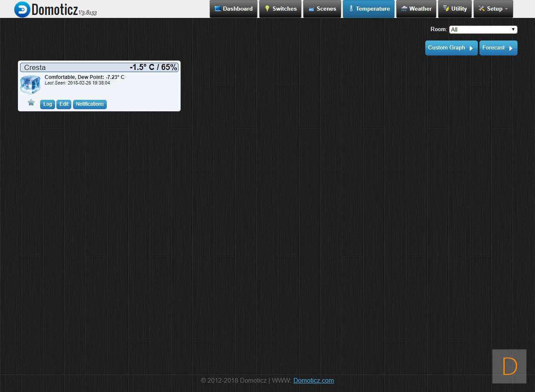Open the Room selection dropdown

483,29
